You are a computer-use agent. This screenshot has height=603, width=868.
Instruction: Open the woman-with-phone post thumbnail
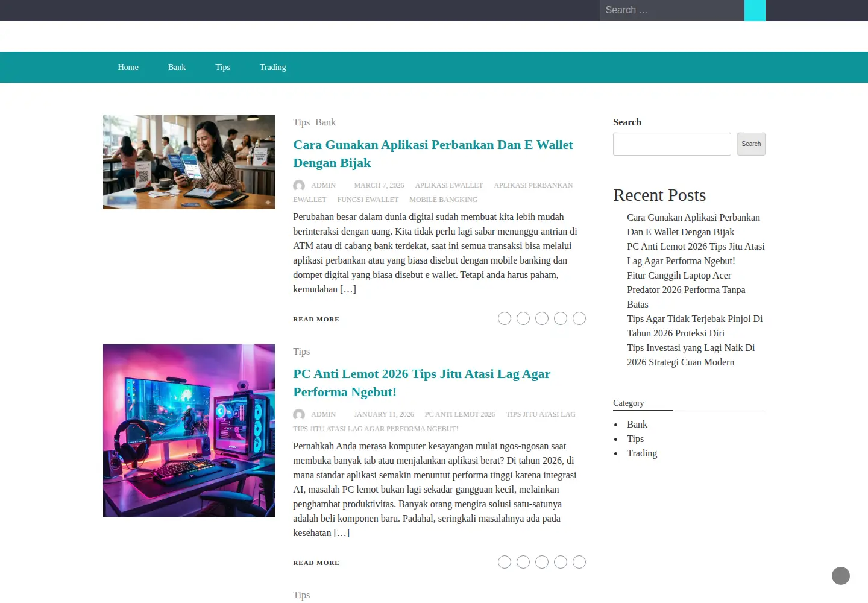pos(189,162)
